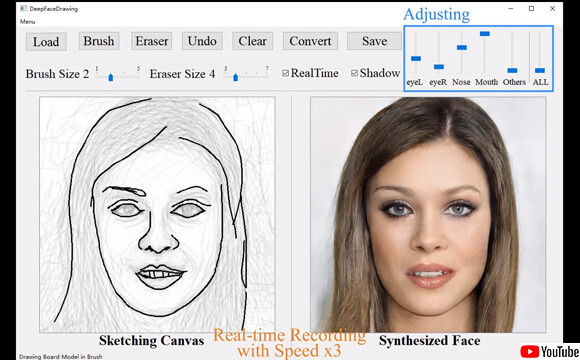The height and width of the screenshot is (360, 580).
Task: Click the Others adjustment slider handle
Action: tap(512, 70)
